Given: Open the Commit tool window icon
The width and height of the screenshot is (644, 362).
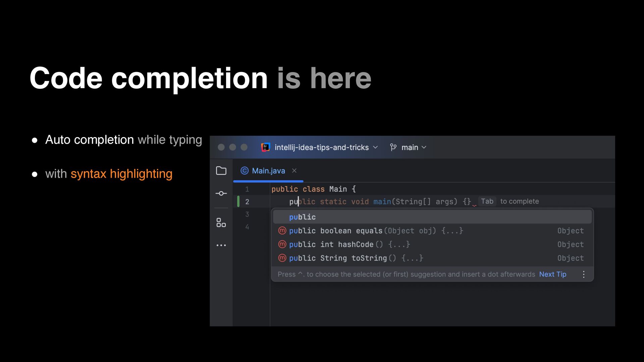Looking at the screenshot, I should point(221,193).
